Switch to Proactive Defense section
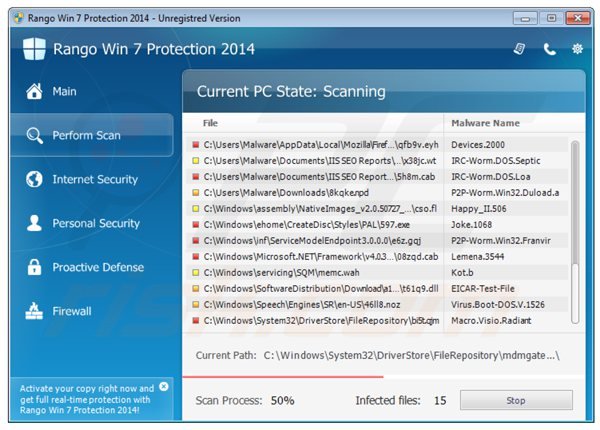The height and width of the screenshot is (430, 600). pos(92,267)
